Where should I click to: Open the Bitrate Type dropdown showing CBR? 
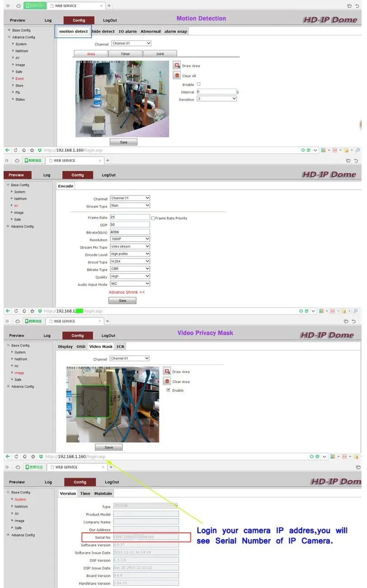click(x=130, y=269)
